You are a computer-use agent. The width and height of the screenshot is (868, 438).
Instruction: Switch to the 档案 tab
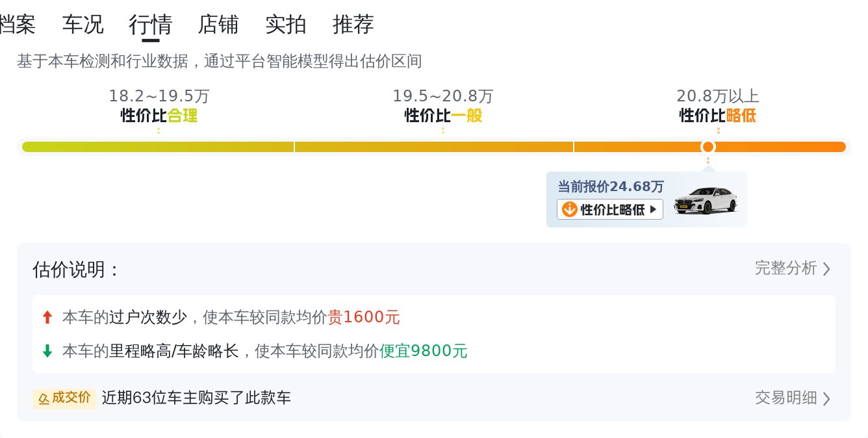tap(17, 25)
